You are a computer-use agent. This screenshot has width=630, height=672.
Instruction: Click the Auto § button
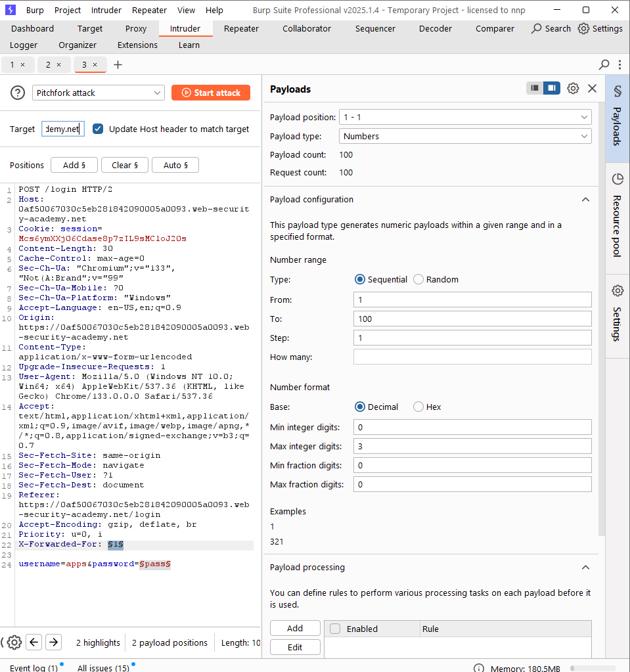175,165
